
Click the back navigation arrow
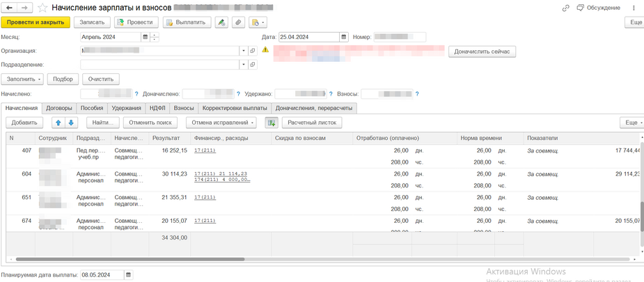10,8
